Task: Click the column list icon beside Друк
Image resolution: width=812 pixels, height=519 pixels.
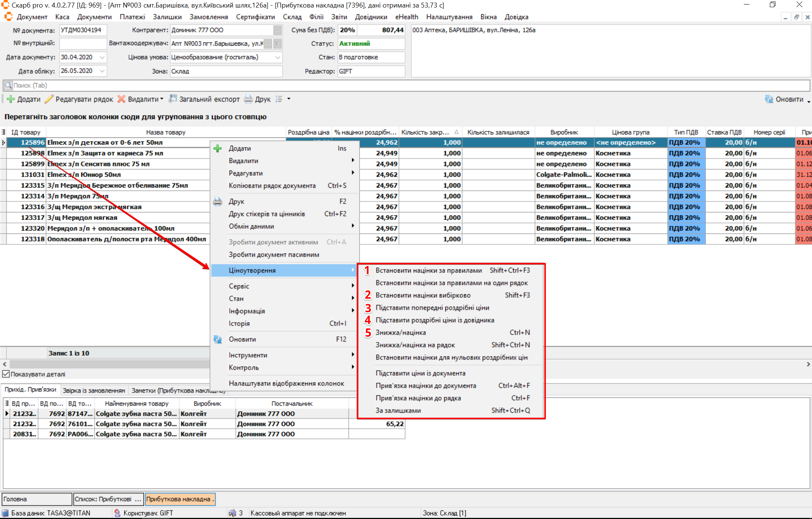Action: pos(279,99)
